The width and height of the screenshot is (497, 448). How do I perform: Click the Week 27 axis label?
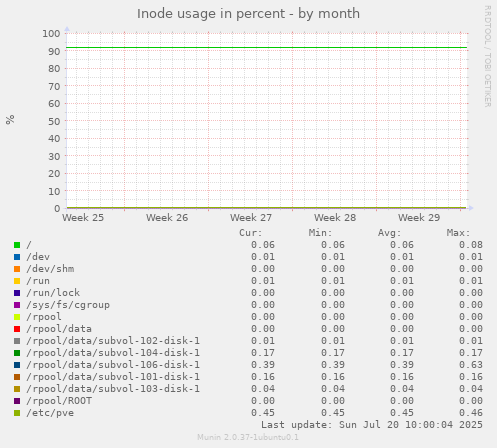(x=251, y=218)
